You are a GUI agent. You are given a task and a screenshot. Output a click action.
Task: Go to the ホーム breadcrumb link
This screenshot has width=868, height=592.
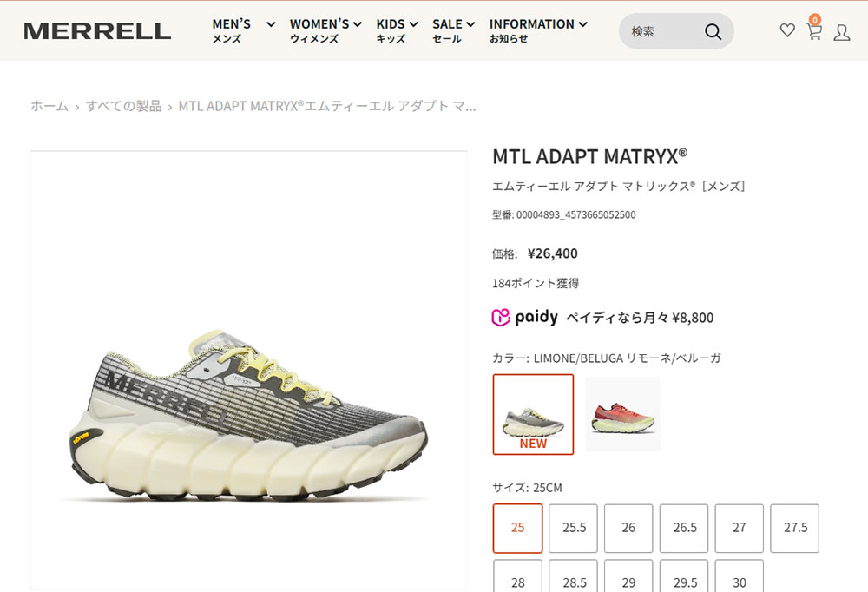coord(49,106)
